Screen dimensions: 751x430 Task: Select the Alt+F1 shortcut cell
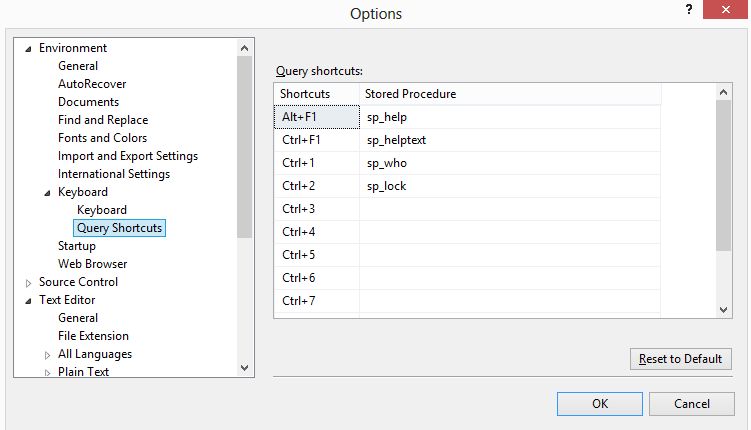pyautogui.click(x=317, y=117)
